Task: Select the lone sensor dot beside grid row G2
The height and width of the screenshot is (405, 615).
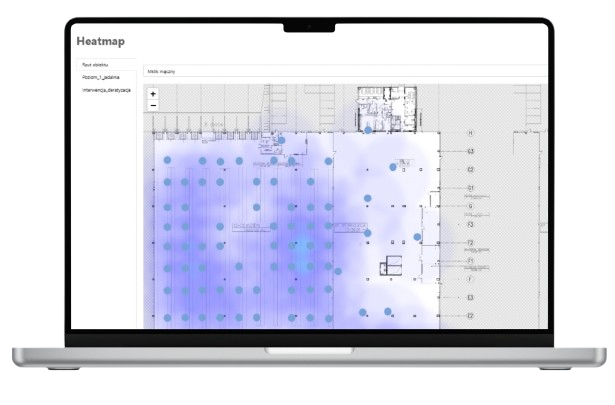Action: pyautogui.click(x=393, y=167)
